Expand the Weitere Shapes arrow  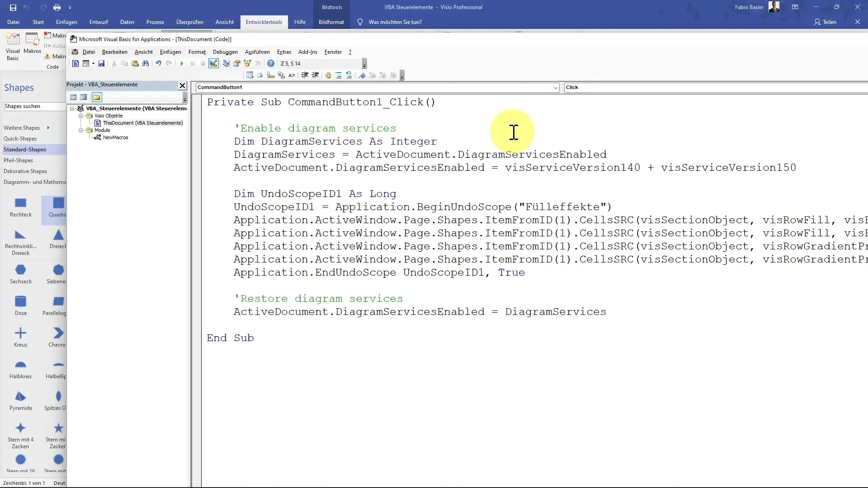(48, 128)
